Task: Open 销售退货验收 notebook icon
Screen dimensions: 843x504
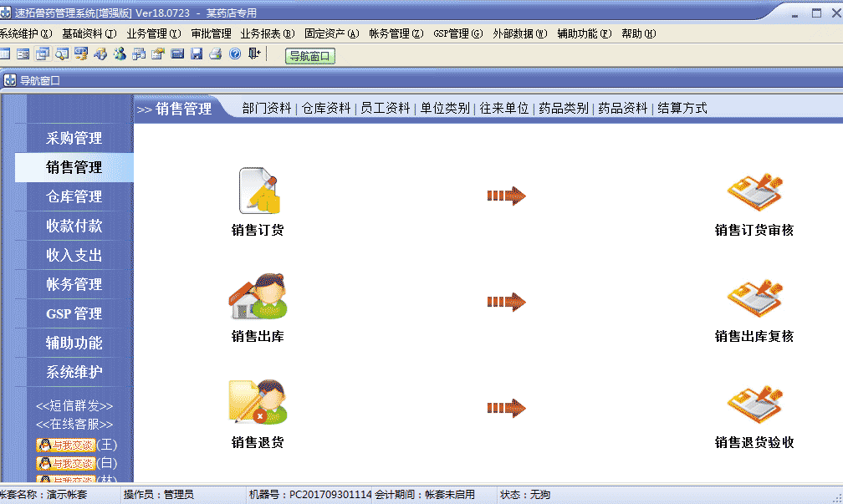Action: 755,404
